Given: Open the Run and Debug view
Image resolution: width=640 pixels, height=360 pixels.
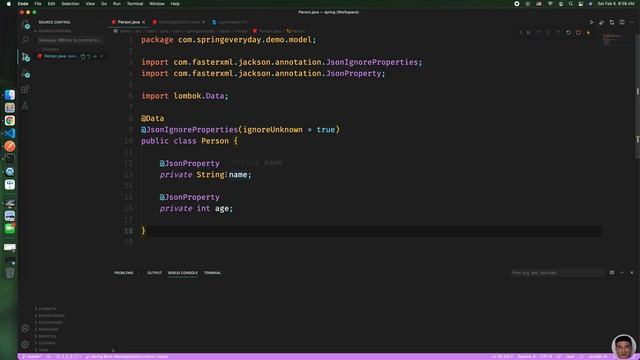Looking at the screenshot, I should (25, 73).
